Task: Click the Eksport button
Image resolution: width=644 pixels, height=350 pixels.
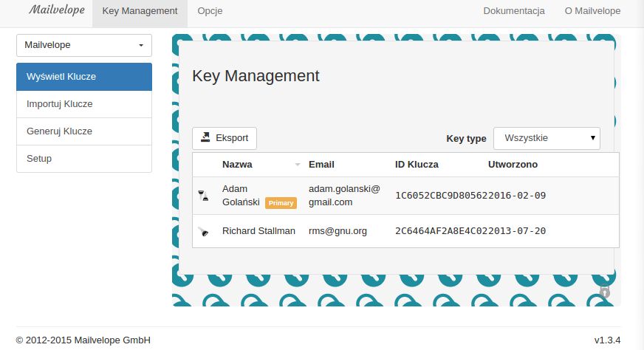Action: tap(225, 138)
